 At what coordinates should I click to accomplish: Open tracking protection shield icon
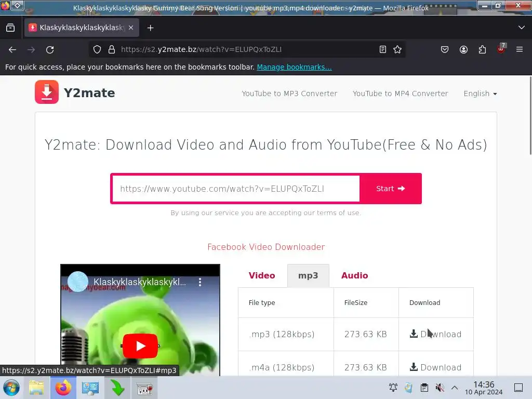coord(97,49)
